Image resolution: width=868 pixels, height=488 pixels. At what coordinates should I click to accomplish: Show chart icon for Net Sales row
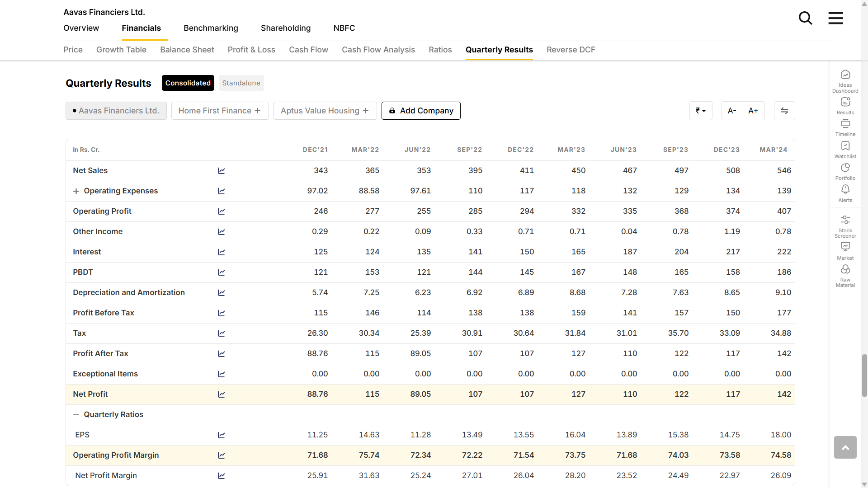tap(221, 171)
